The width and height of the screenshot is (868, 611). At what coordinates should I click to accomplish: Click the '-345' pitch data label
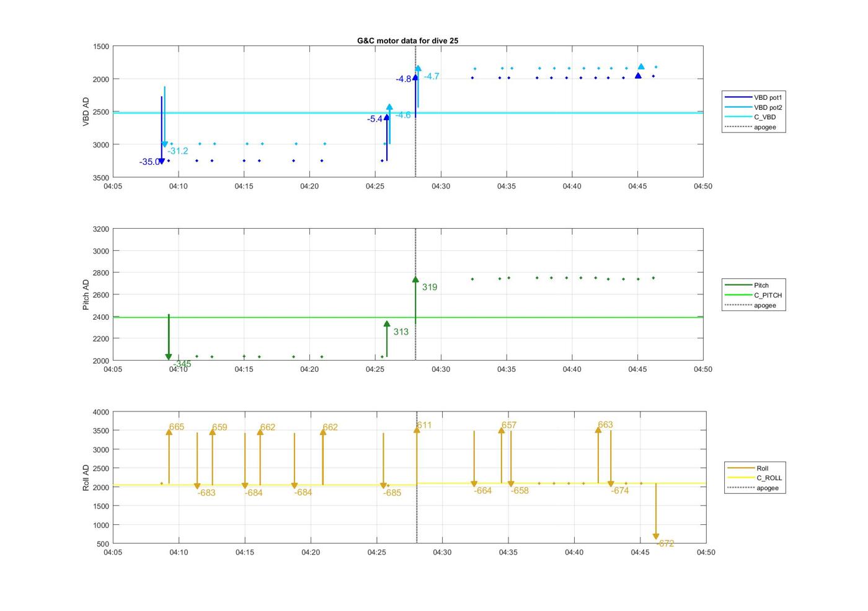[x=182, y=364]
